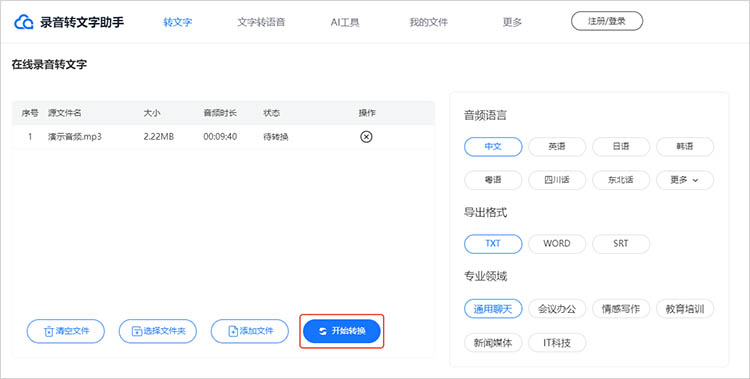Viewport: 750px width, 379px height.
Task: Select 通用聊天 domain
Action: click(x=493, y=309)
